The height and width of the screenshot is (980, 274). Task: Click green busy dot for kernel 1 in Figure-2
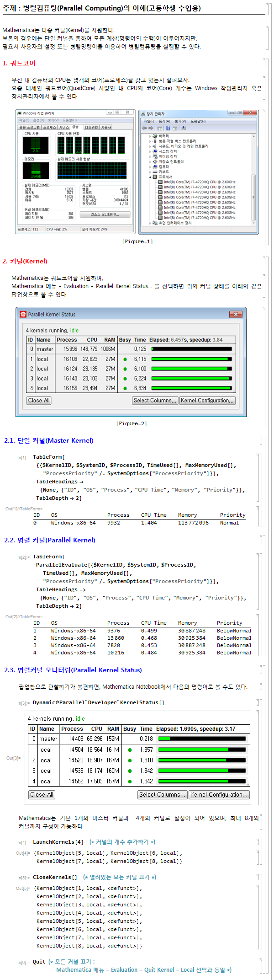tap(125, 359)
